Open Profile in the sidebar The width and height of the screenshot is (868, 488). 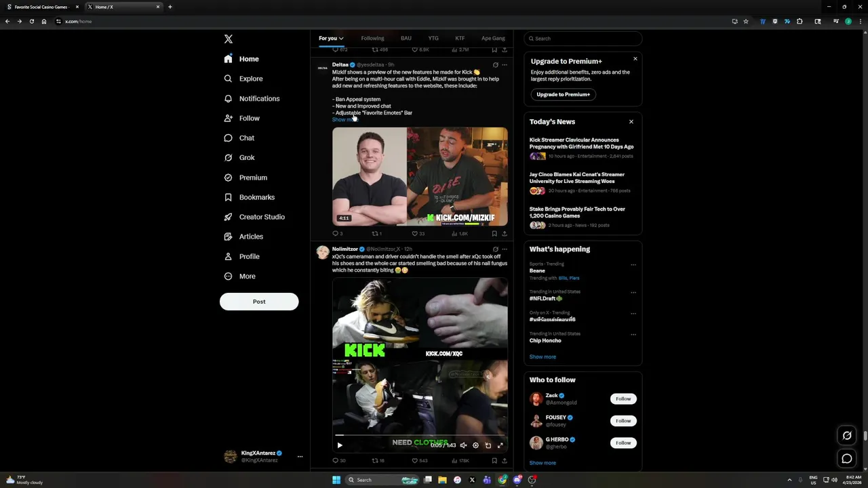[x=241, y=256]
